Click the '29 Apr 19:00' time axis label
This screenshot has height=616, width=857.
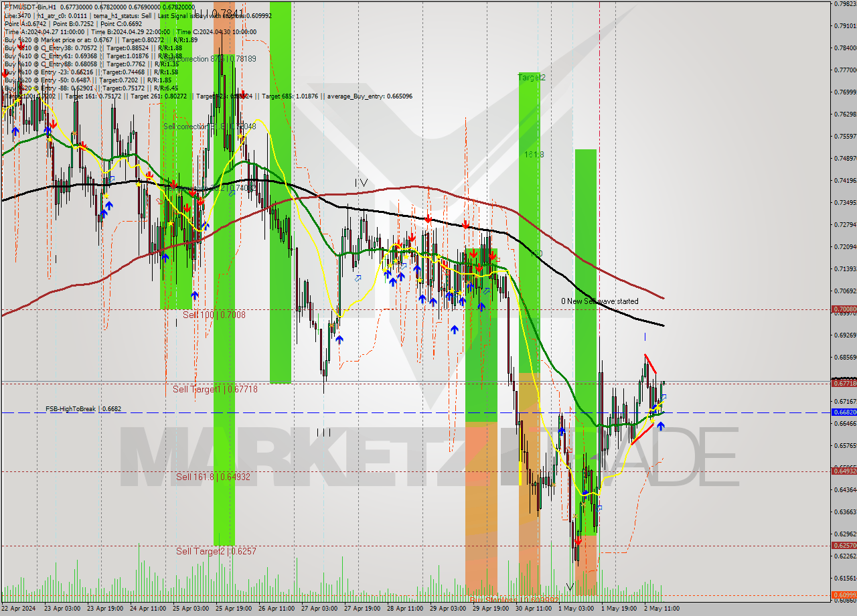click(491, 609)
